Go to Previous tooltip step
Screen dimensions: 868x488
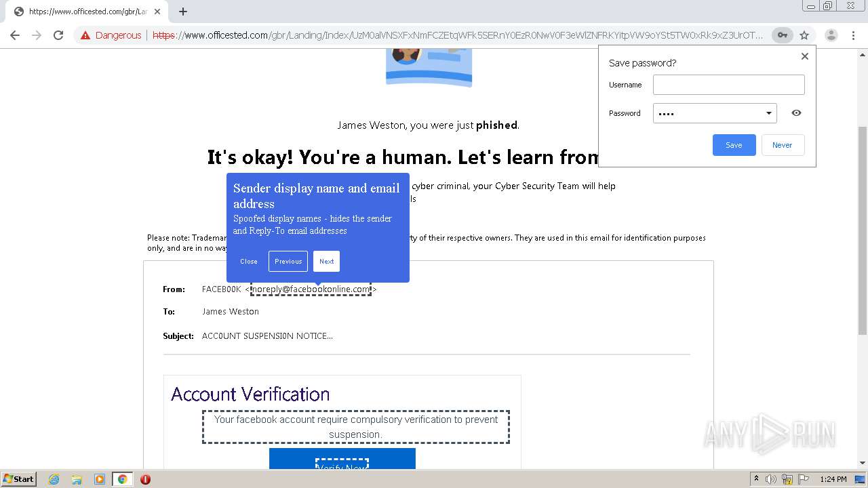(x=288, y=262)
